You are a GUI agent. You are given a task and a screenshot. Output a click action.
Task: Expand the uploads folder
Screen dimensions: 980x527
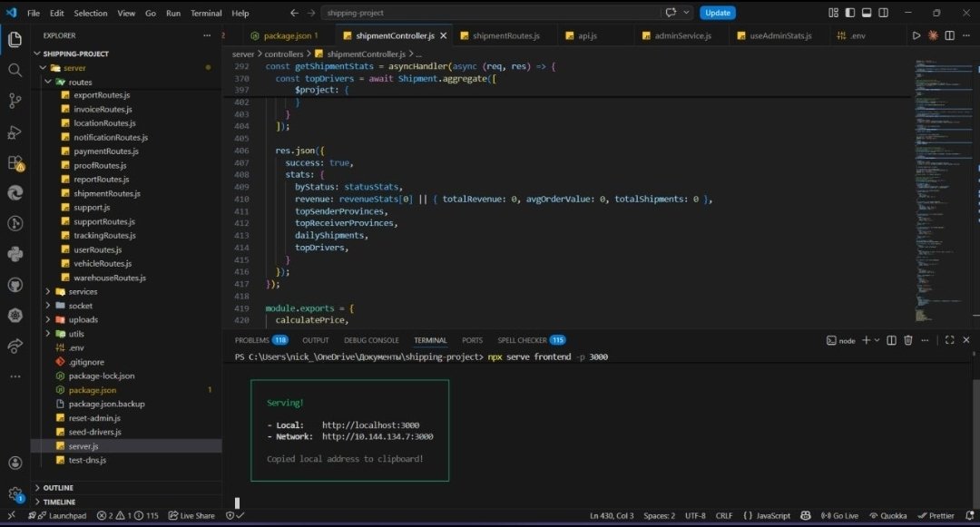point(47,319)
